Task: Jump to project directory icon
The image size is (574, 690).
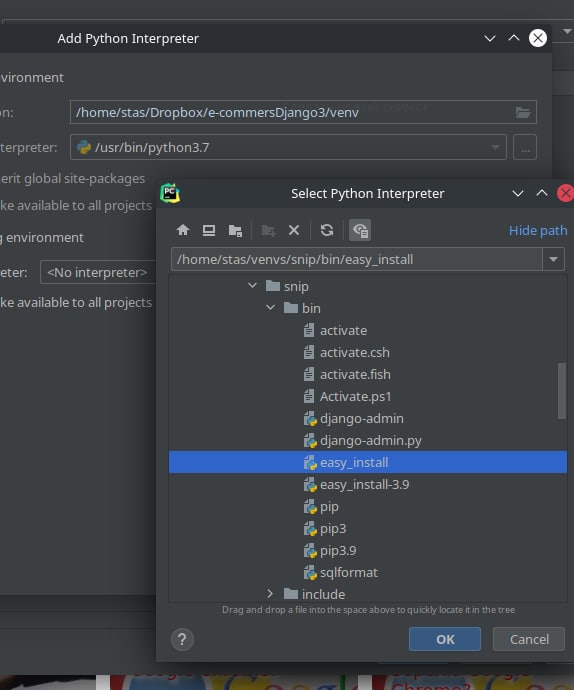Action: (235, 230)
